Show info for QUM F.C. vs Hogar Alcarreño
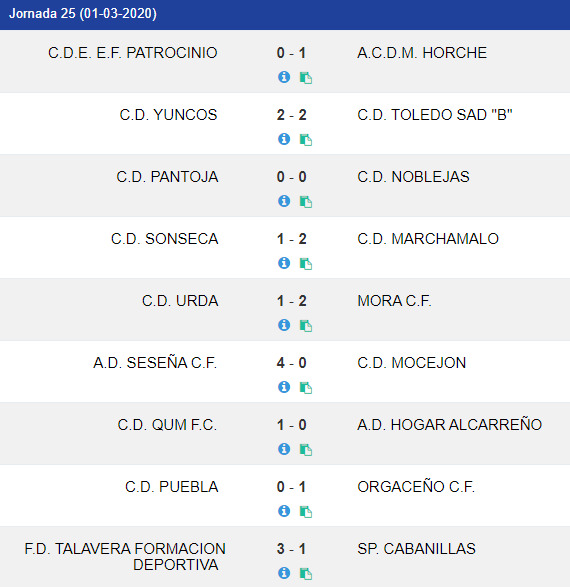The image size is (570, 587). 284,449
